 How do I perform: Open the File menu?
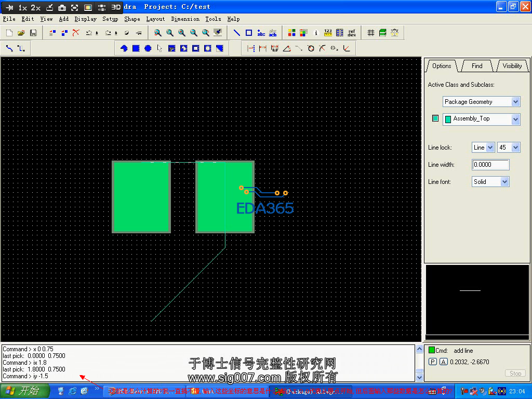coord(9,19)
